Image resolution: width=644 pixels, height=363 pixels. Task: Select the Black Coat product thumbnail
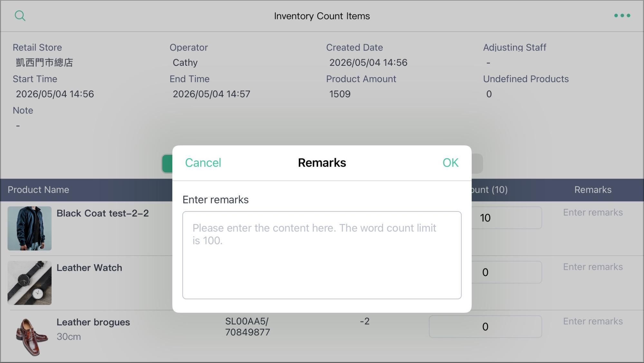click(x=30, y=228)
